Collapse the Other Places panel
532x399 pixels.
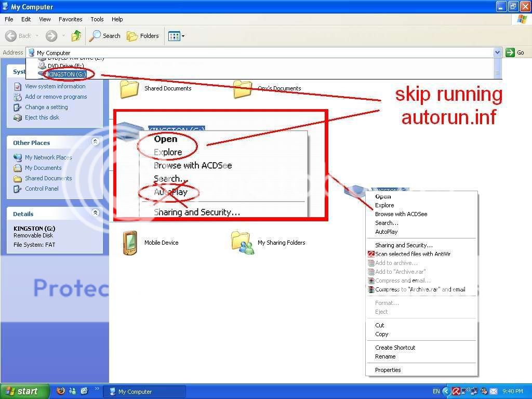coord(95,142)
